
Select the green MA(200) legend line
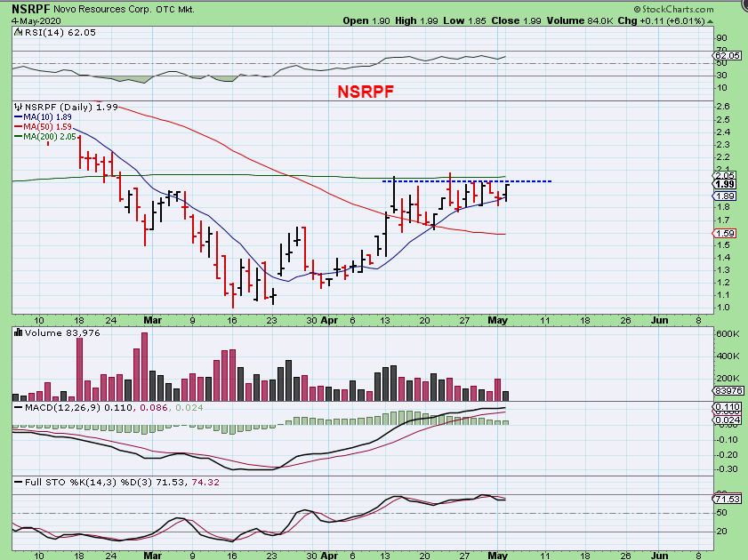coord(19,137)
